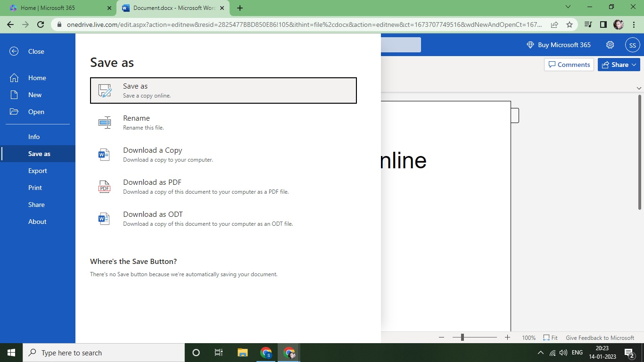Viewport: 644px width, 362px height.
Task: Open Chrome media controls icon
Action: [x=588, y=25]
